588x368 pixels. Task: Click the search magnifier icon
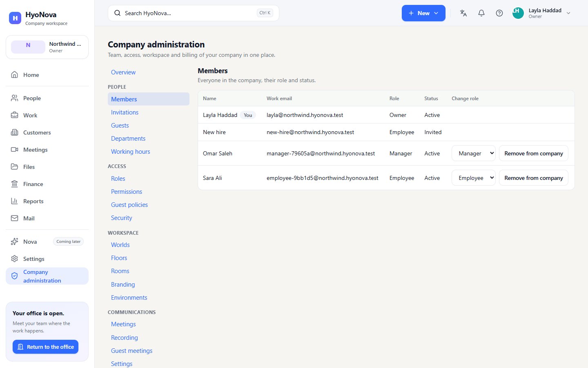pos(117,13)
